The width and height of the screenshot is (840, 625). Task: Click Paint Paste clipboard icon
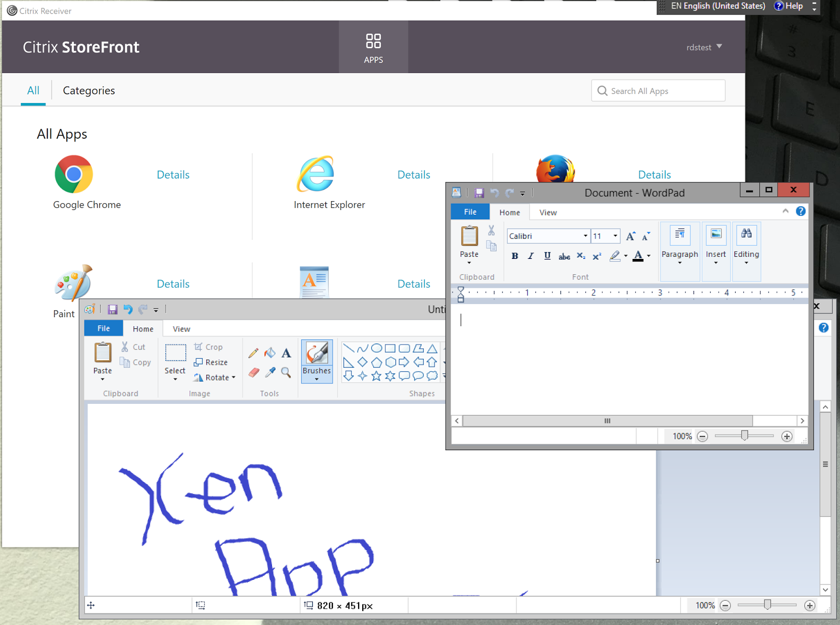pos(103,352)
